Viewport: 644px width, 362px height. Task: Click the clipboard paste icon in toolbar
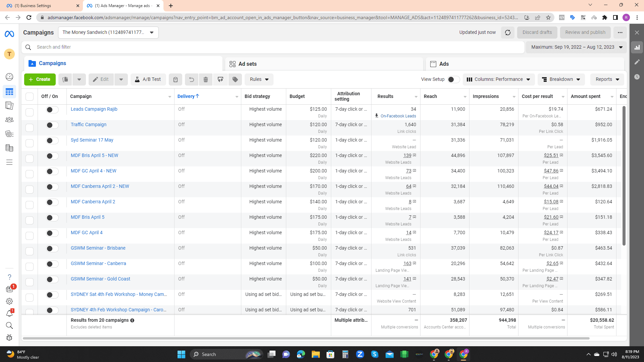click(x=176, y=80)
